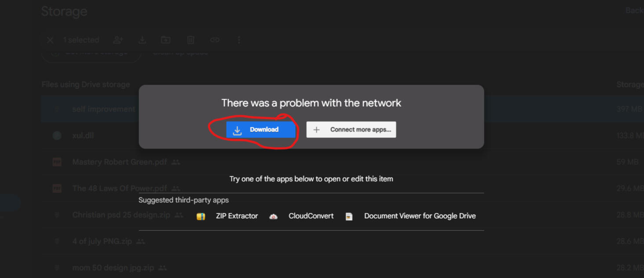The width and height of the screenshot is (644, 278).
Task: Clear selection with the X icon
Action: pyautogui.click(x=50, y=40)
